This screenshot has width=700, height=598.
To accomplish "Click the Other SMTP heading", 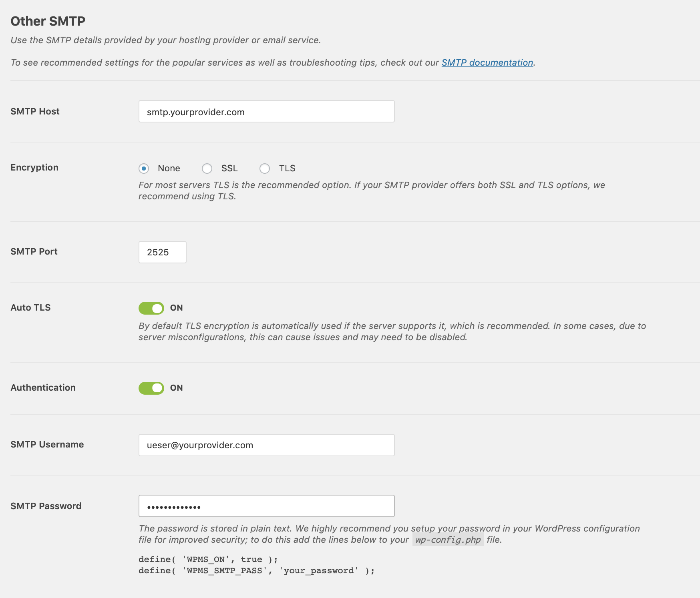I will (48, 21).
